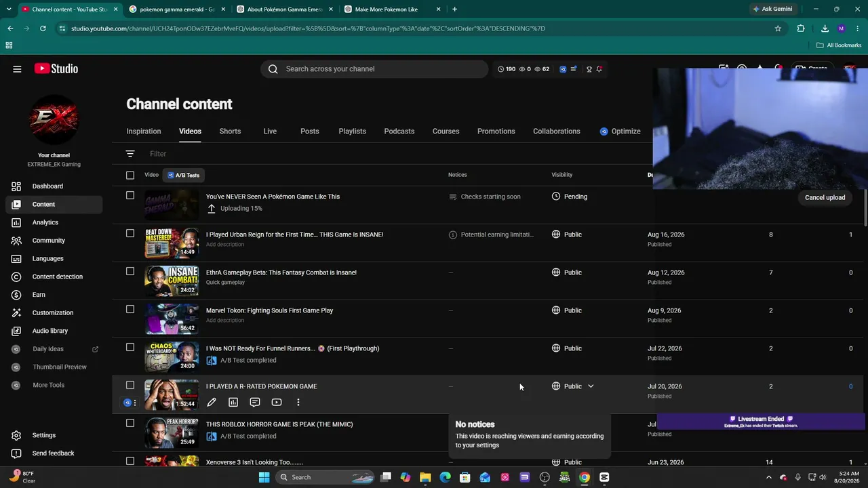Image resolution: width=868 pixels, height=488 pixels.
Task: Switch to the Inspiration tab
Action: pos(144,131)
